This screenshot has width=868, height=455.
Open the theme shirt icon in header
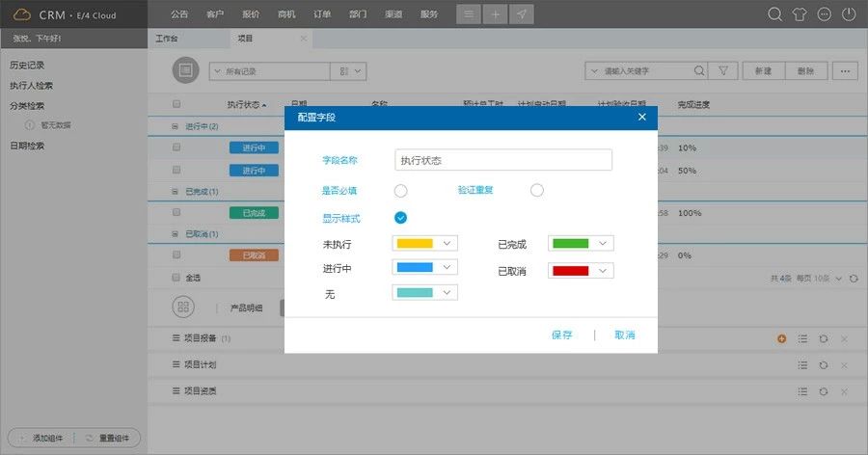pos(799,14)
